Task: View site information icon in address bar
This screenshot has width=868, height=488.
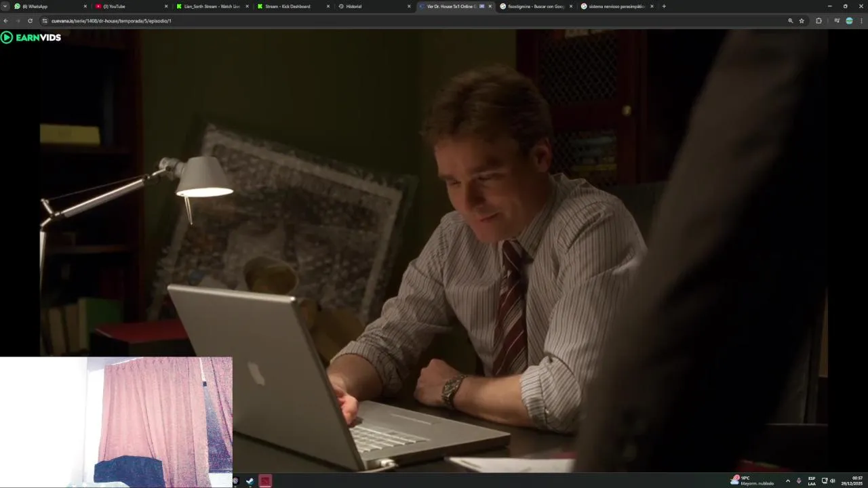Action: pyautogui.click(x=45, y=21)
